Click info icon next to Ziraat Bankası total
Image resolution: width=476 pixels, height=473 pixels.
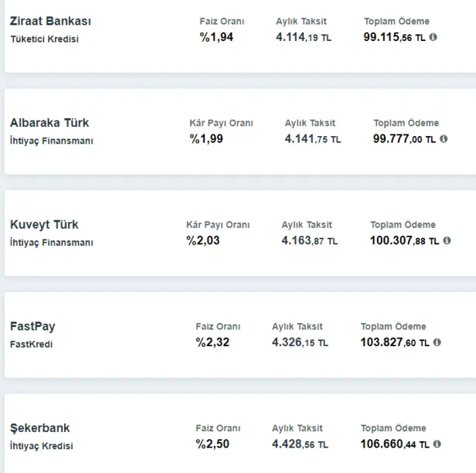tap(433, 37)
